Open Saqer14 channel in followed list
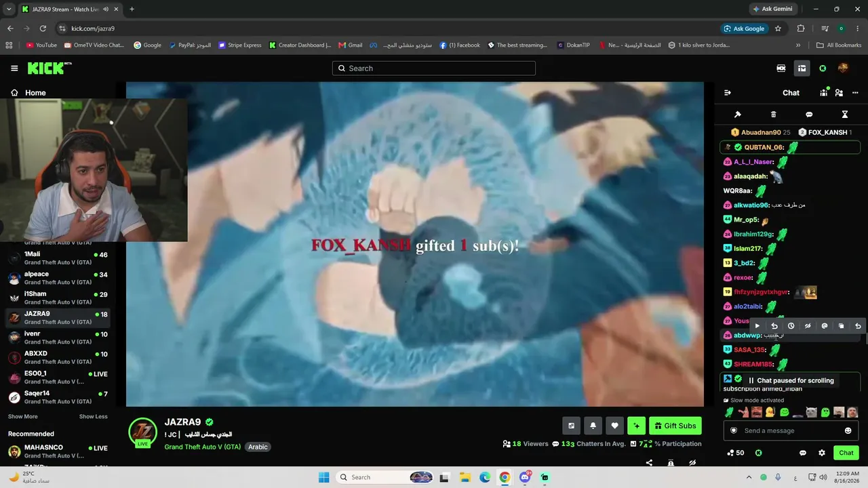 click(58, 397)
